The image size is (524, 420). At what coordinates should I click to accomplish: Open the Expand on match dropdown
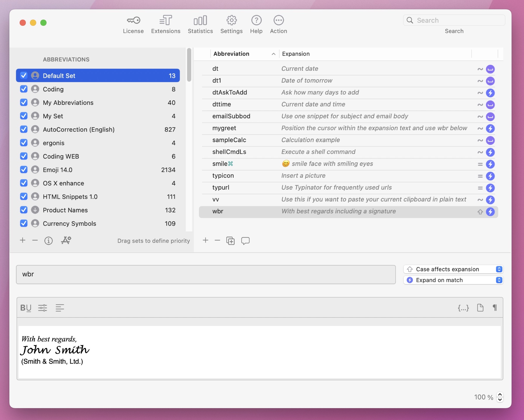pos(500,280)
